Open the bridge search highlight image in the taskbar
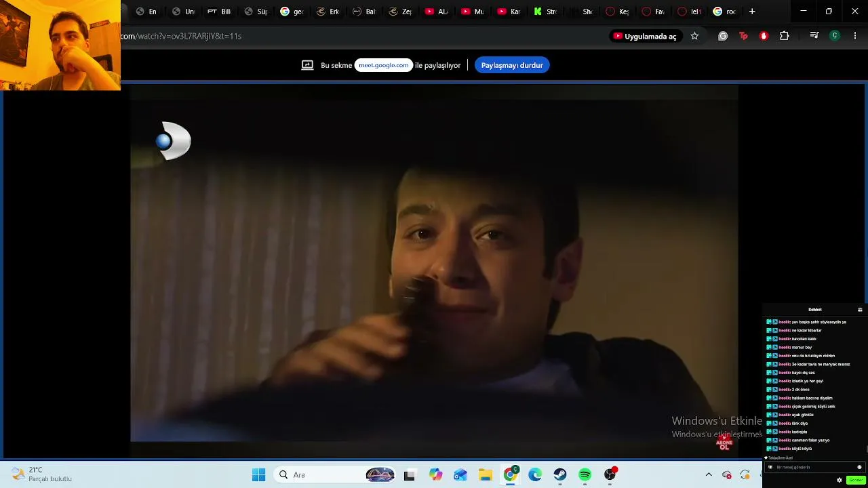The image size is (868, 488). [380, 475]
